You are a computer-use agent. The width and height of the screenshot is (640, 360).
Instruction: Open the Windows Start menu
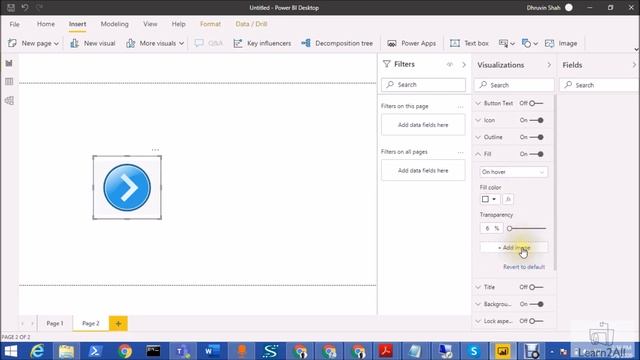click(x=11, y=351)
